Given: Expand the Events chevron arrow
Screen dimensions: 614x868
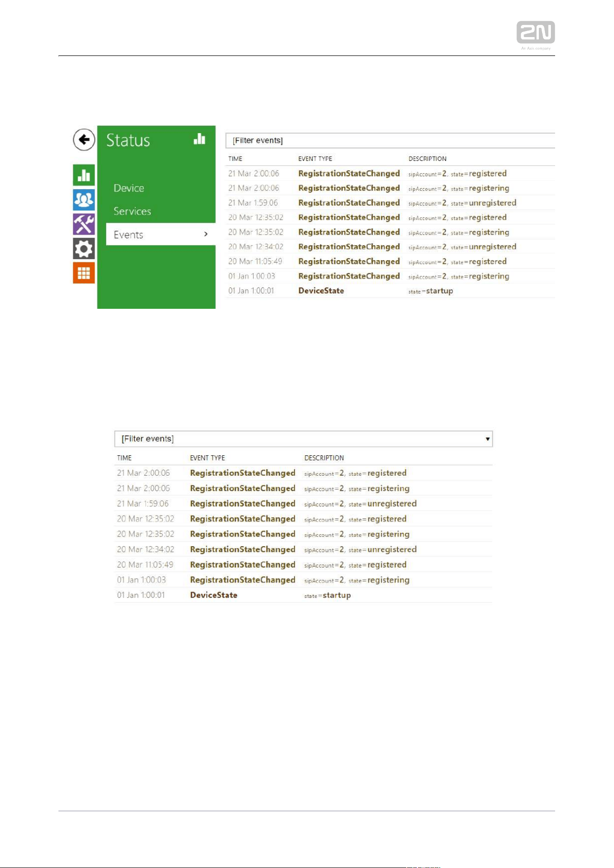Looking at the screenshot, I should click(x=206, y=234).
